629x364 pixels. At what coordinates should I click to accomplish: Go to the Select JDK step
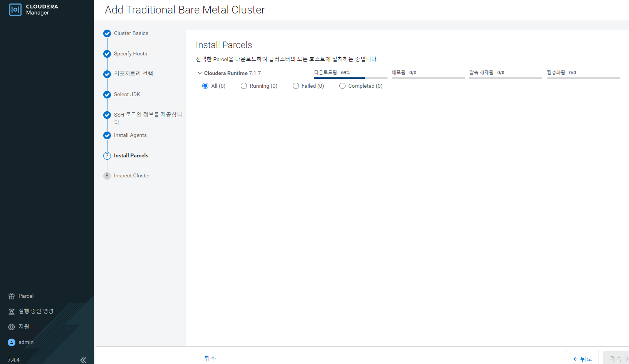click(127, 95)
